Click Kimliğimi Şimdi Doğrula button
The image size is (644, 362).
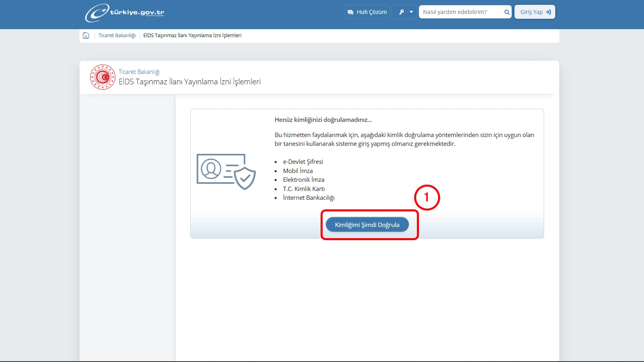(367, 225)
